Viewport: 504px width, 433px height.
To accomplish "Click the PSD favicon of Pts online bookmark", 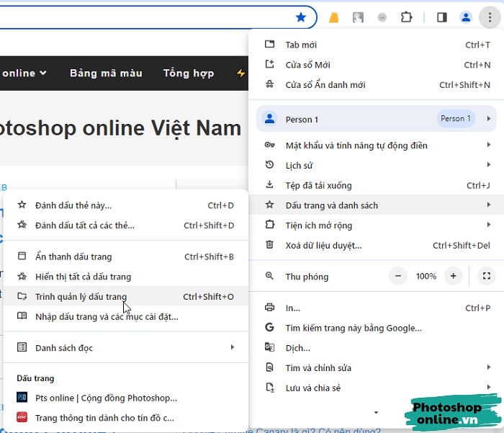I will point(22,398).
